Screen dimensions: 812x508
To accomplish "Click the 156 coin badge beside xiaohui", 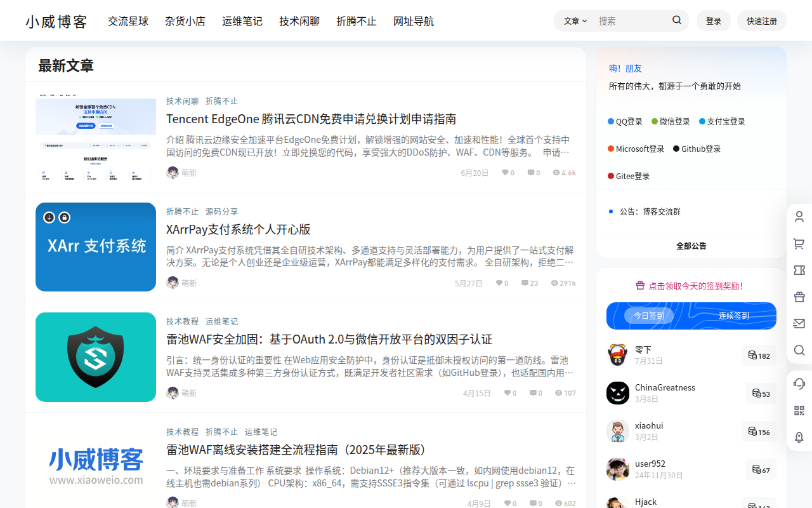I will (x=759, y=432).
